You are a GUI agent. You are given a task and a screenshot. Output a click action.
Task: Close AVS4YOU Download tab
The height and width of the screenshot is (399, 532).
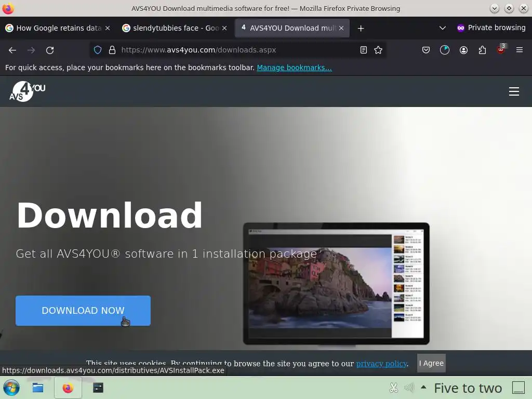point(341,28)
